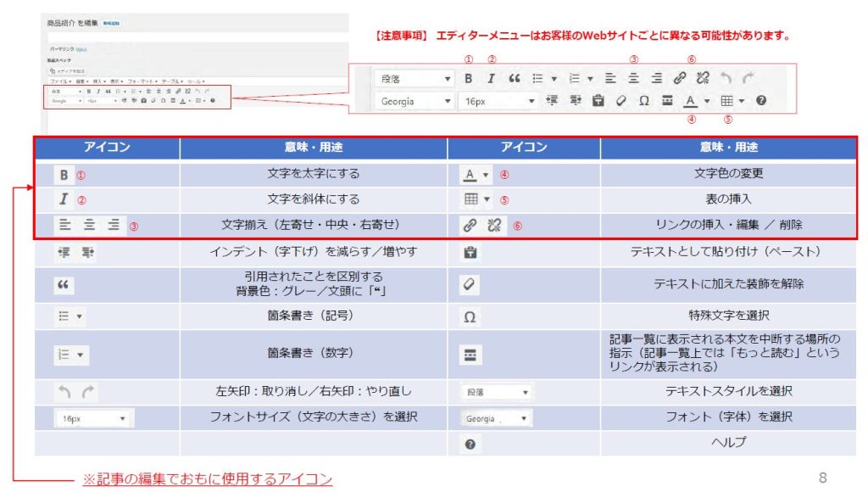Click 新規追加 button beside 商品紹介 を編集
Screen dimensions: 868x498
[111, 23]
